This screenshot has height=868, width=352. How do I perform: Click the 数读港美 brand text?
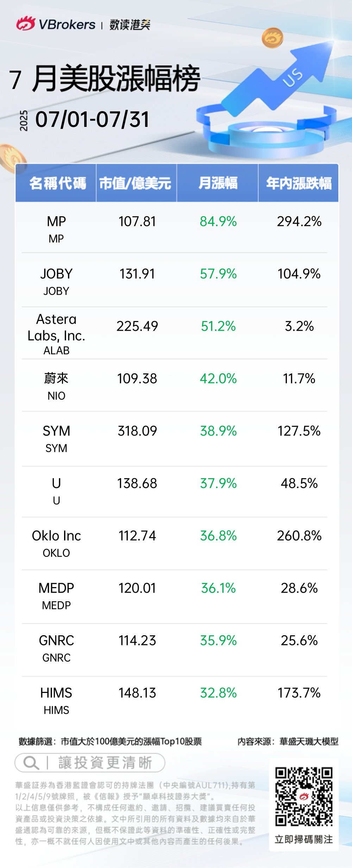pos(130,25)
